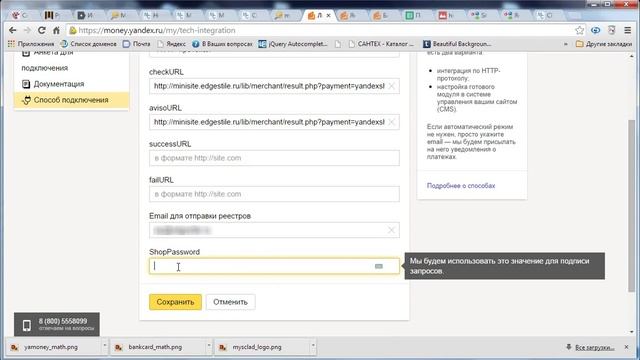
Task: Click the 8 (800) 5558099 phone number
Action: click(63, 321)
